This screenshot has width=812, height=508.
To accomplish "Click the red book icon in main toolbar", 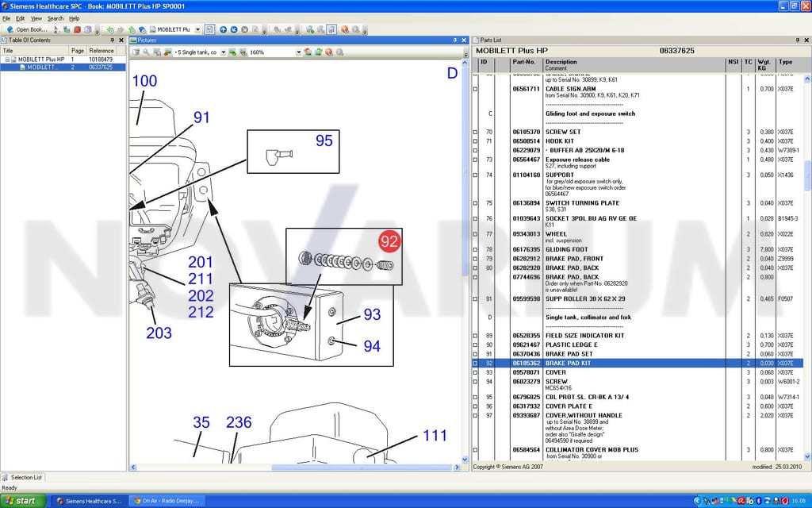I will click(x=77, y=29).
